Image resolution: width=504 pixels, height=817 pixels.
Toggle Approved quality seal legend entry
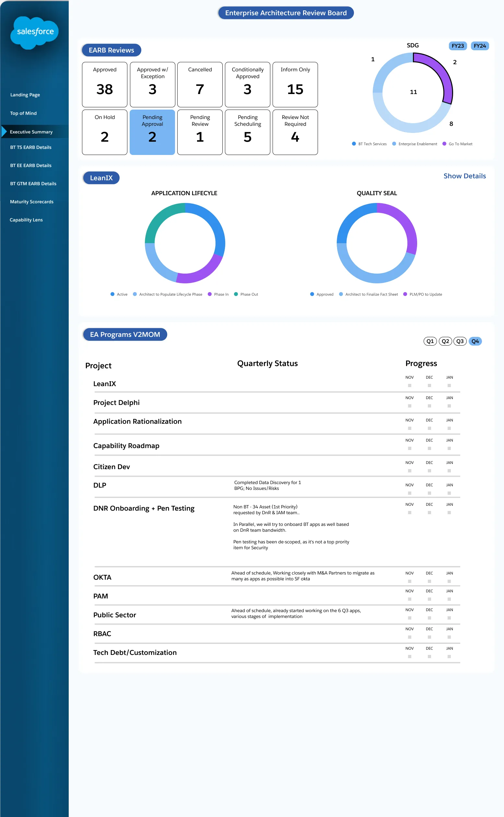tap(322, 294)
